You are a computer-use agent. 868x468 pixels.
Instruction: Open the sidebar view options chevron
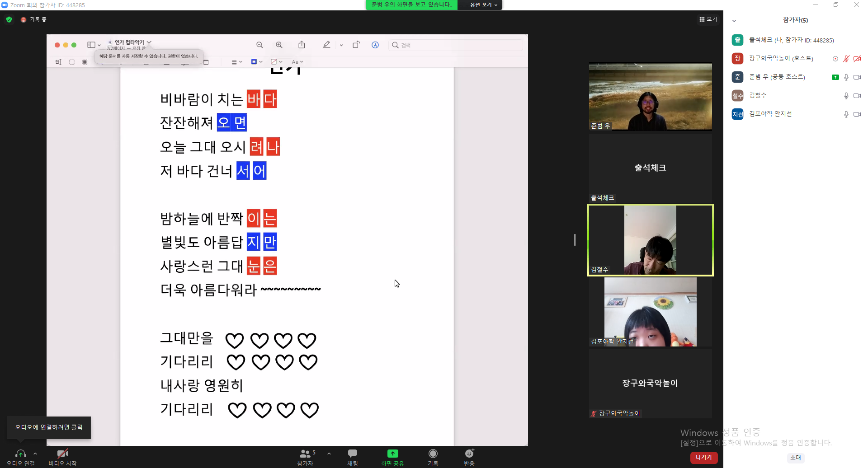point(99,45)
